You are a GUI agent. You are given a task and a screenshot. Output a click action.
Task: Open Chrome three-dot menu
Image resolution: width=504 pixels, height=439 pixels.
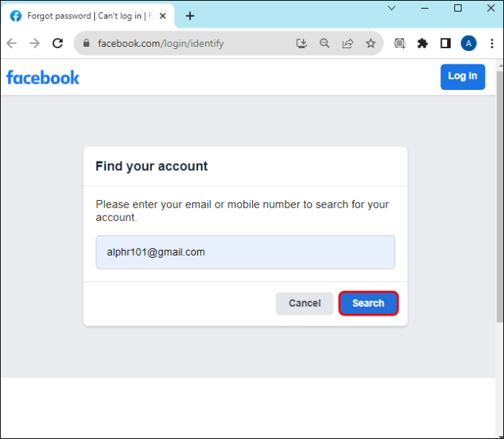(x=492, y=43)
